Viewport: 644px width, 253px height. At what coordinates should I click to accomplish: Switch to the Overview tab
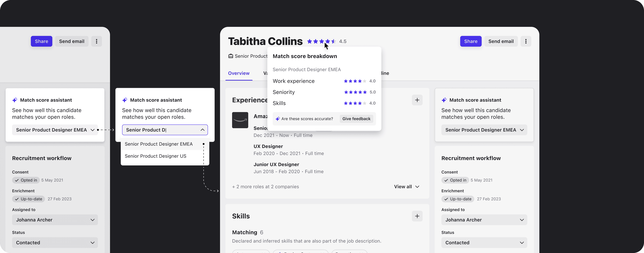pos(238,73)
